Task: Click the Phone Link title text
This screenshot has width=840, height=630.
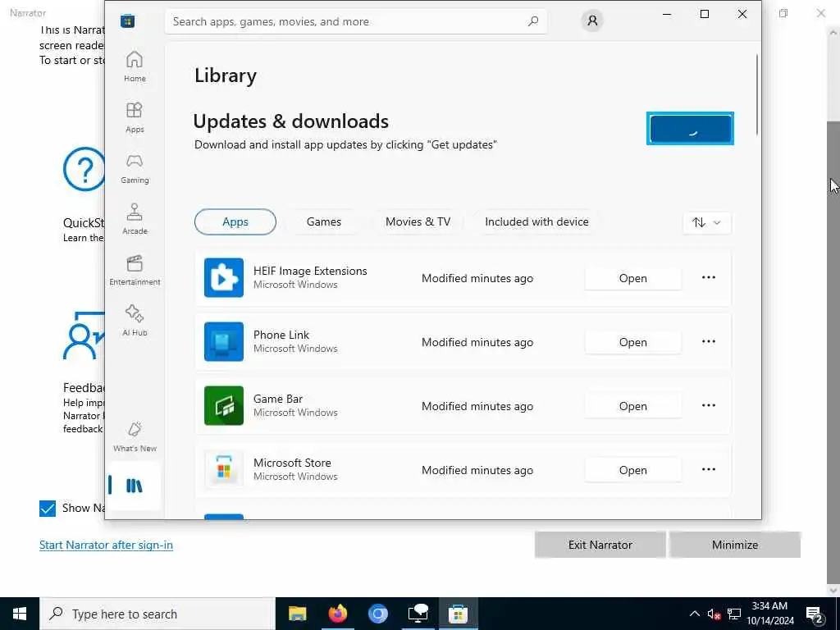Action: click(281, 335)
